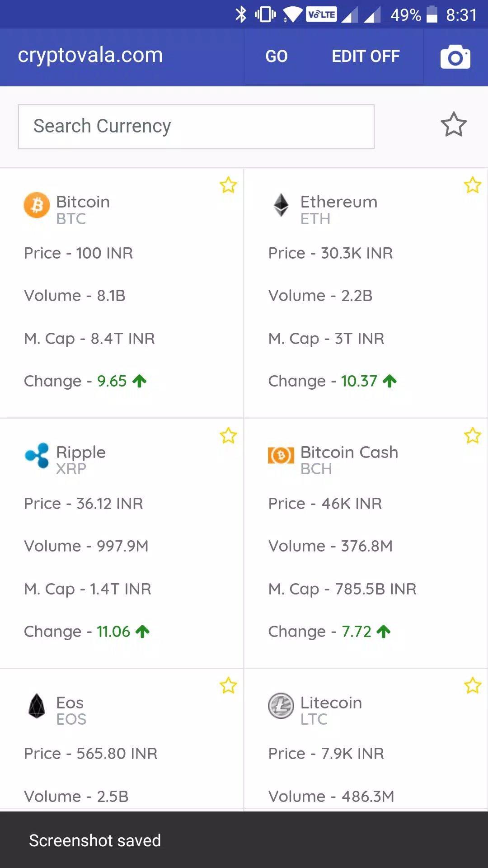The width and height of the screenshot is (488, 868).
Task: Click the Litecoin silver logo icon
Action: coord(281,706)
